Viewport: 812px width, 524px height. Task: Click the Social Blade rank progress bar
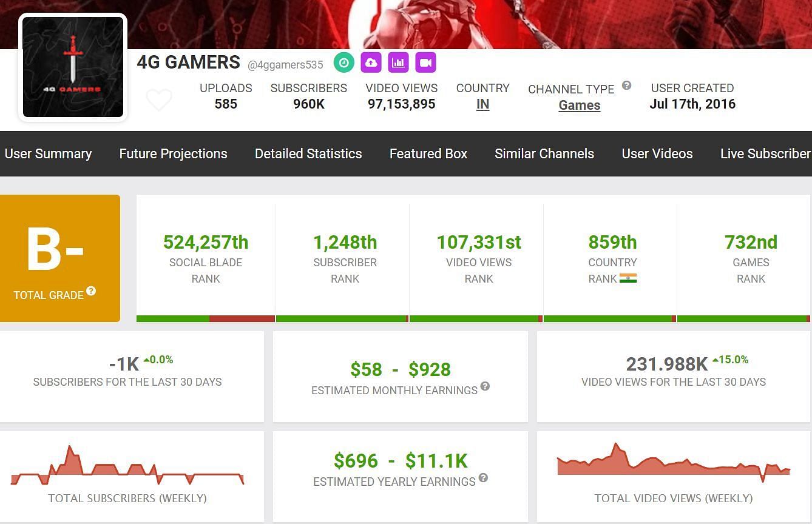tap(206, 318)
